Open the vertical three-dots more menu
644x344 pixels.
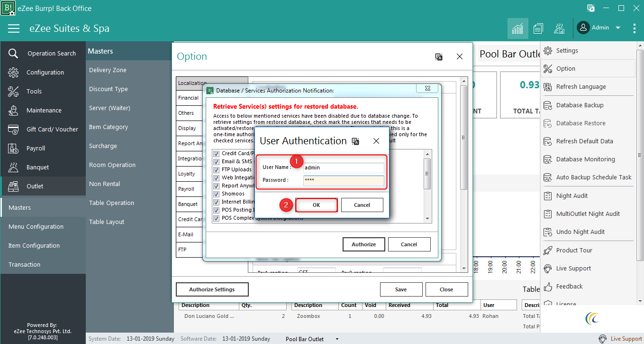click(x=635, y=28)
